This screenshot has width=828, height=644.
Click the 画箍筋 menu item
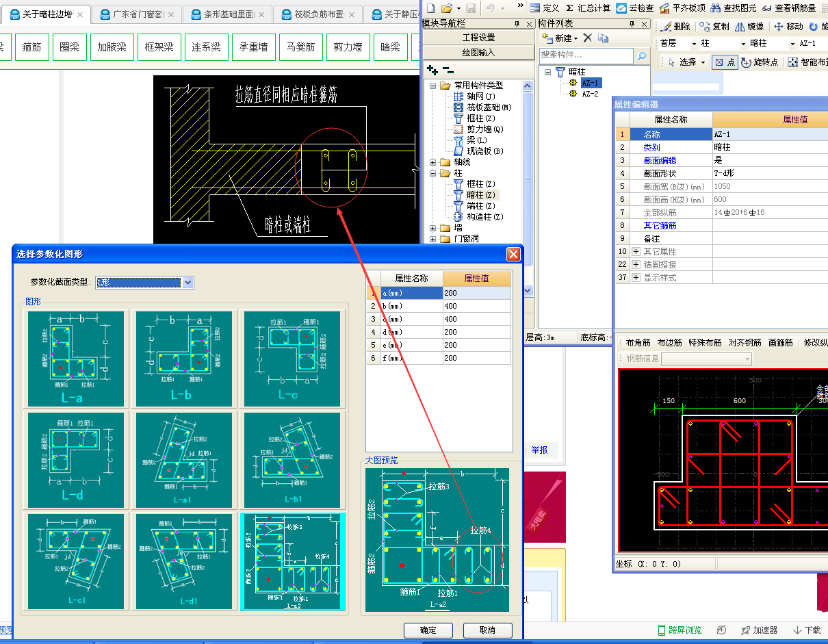tap(781, 343)
